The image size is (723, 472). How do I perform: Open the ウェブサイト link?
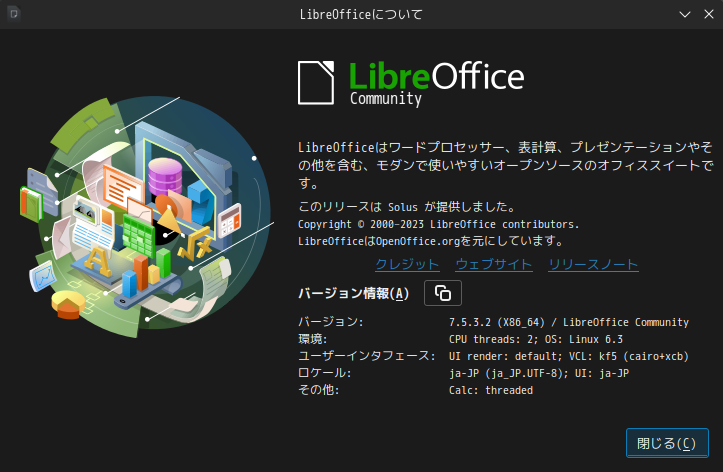[494, 265]
